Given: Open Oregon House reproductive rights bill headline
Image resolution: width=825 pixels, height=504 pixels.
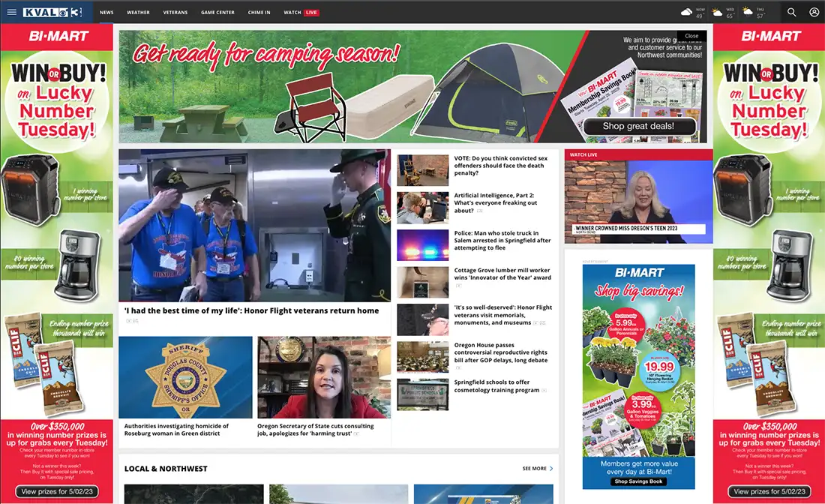Looking at the screenshot, I should pyautogui.click(x=501, y=352).
